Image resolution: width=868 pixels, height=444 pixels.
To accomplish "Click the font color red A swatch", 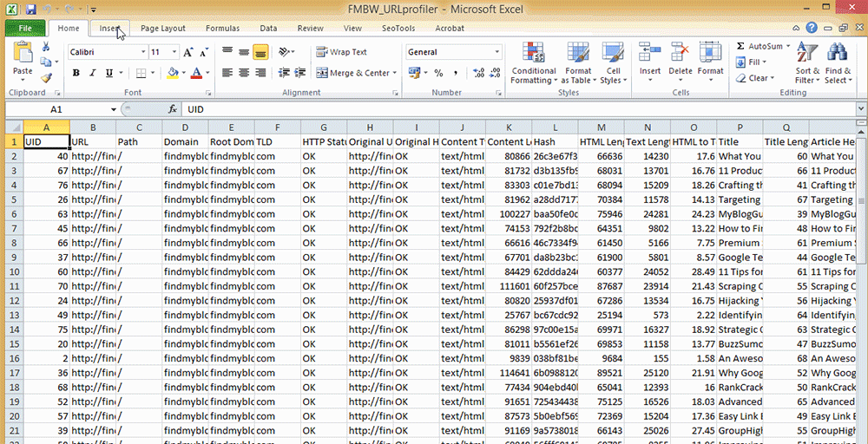I will click(196, 74).
